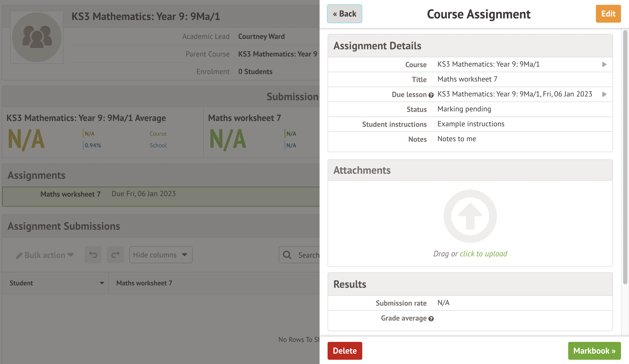The height and width of the screenshot is (364, 629).
Task: Click the 'click to upload' link
Action: click(x=483, y=254)
